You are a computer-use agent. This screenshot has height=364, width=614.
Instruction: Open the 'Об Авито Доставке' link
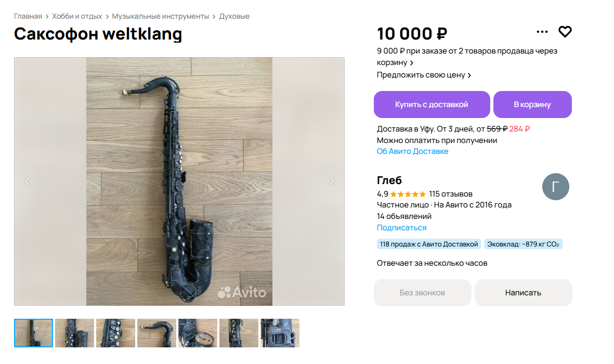click(412, 151)
